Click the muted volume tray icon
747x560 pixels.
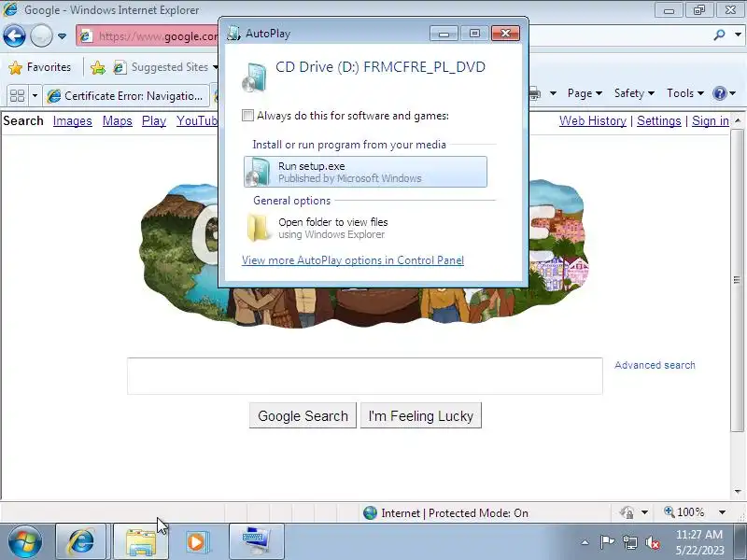pyautogui.click(x=653, y=542)
